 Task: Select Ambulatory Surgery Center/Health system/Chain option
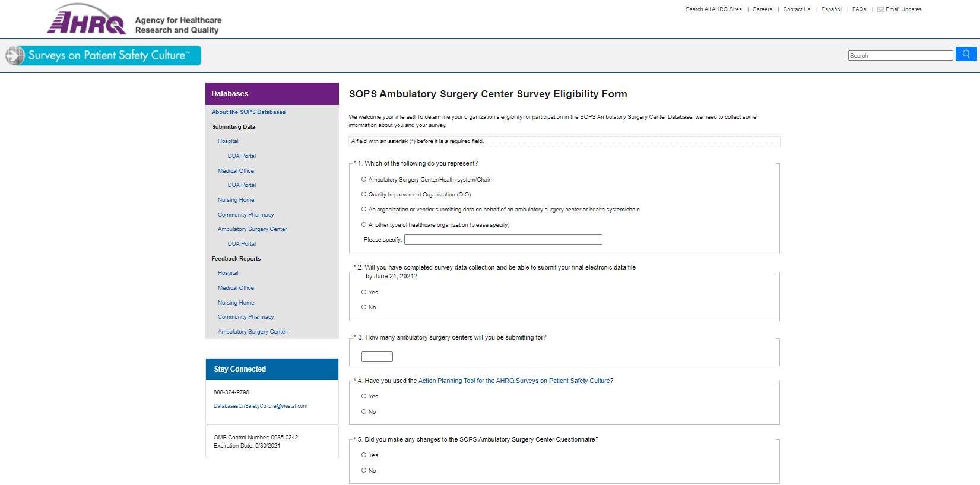click(364, 179)
